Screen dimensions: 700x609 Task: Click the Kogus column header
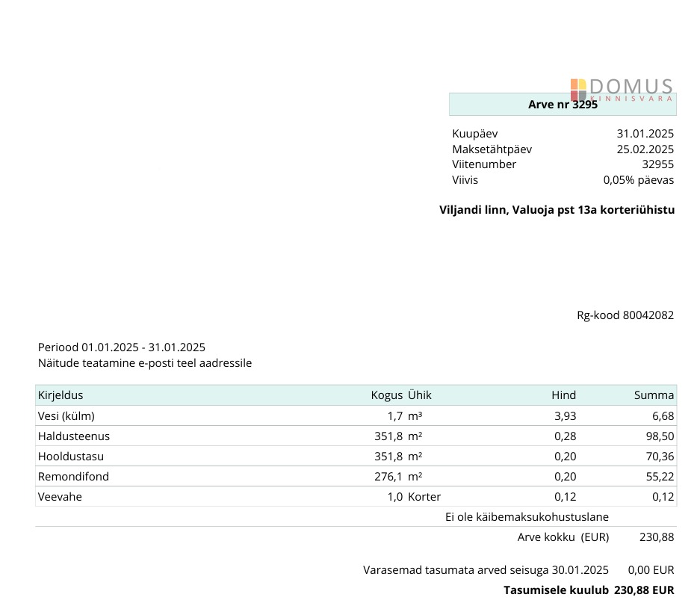click(386, 395)
